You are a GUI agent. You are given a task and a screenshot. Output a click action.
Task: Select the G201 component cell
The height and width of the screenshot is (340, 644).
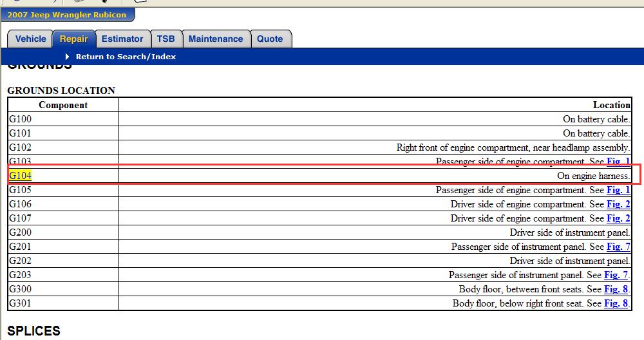(63, 247)
